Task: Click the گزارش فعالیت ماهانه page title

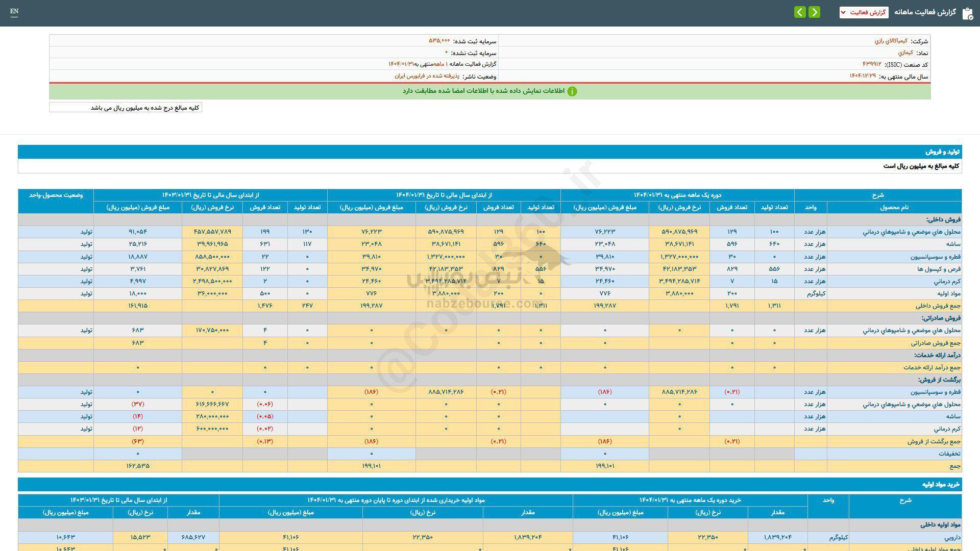Action: [924, 12]
